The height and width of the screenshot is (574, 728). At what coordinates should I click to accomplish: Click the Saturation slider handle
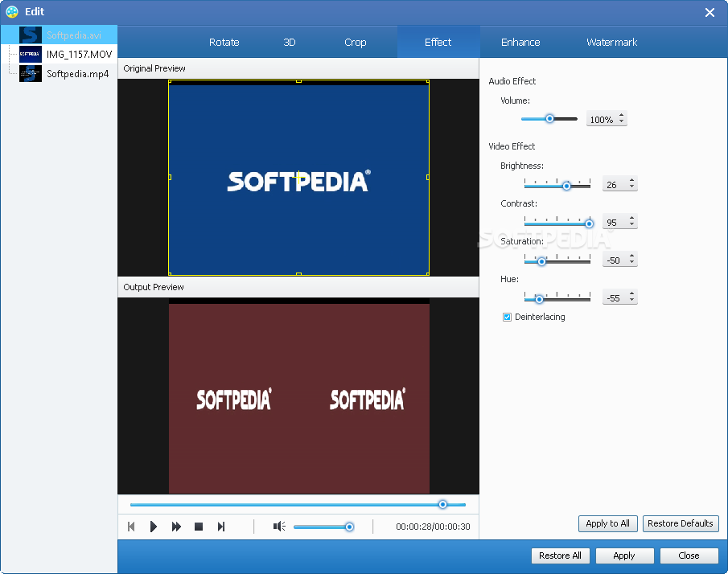(x=541, y=262)
